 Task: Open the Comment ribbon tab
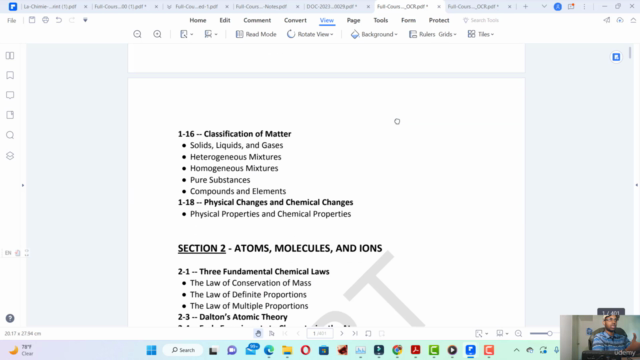257,20
